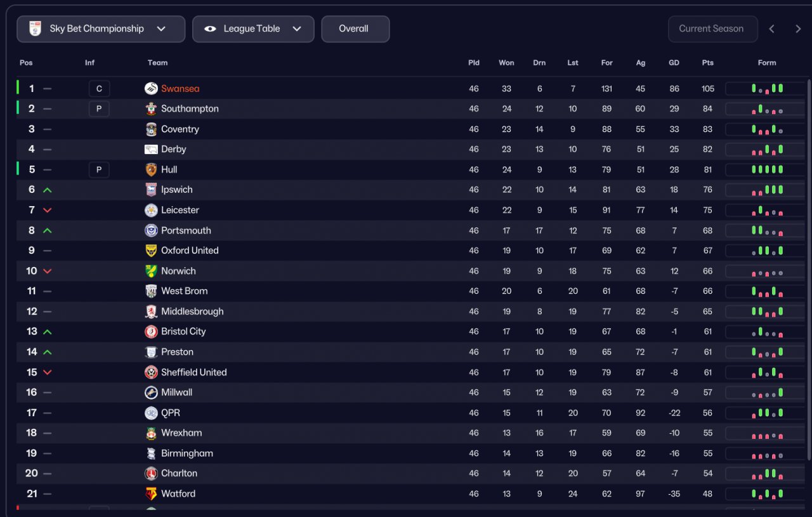This screenshot has height=517, width=812.
Task: Click the Watford club badge
Action: pyautogui.click(x=151, y=494)
